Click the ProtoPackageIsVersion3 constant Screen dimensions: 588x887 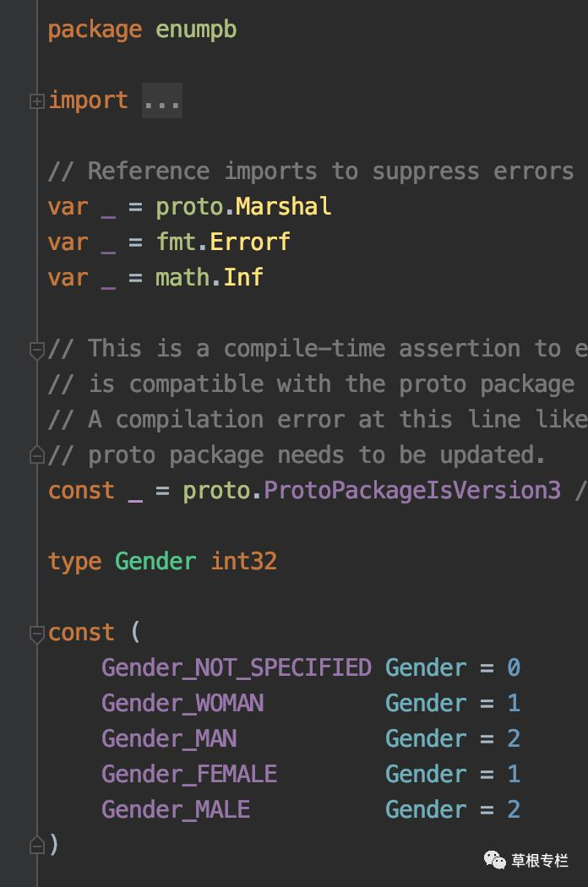coord(412,491)
